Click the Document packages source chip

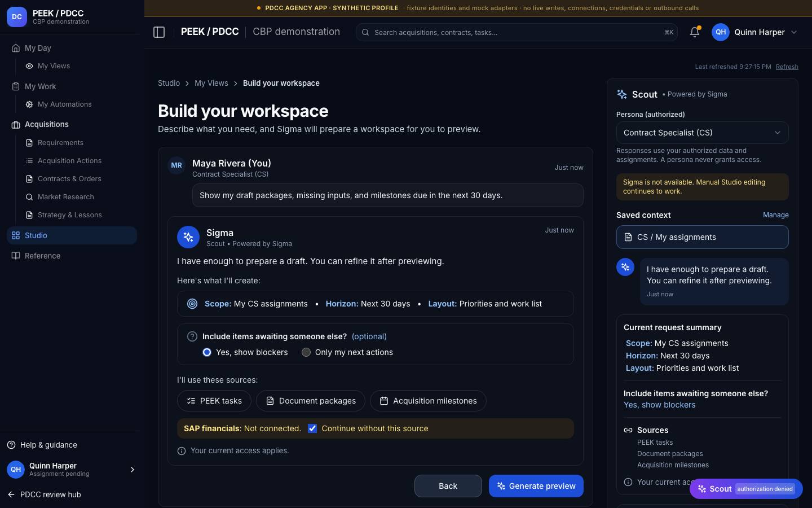coord(311,401)
